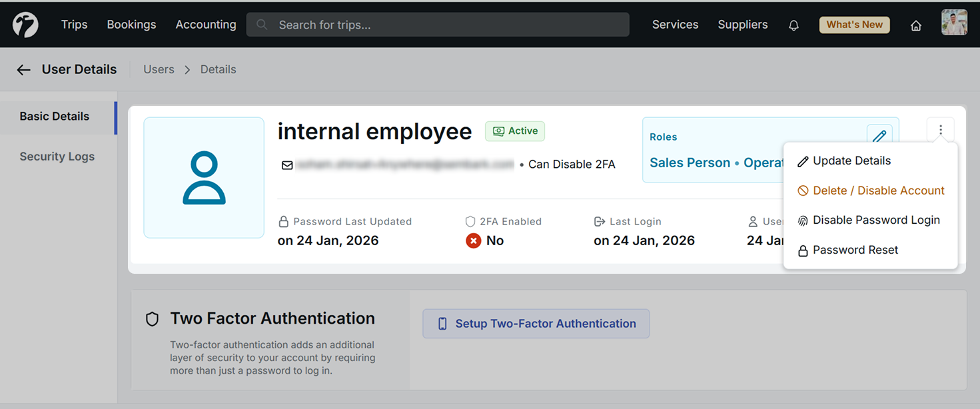Click the Details breadcrumb
Image resolution: width=980 pixels, height=409 pixels.
pos(219,69)
